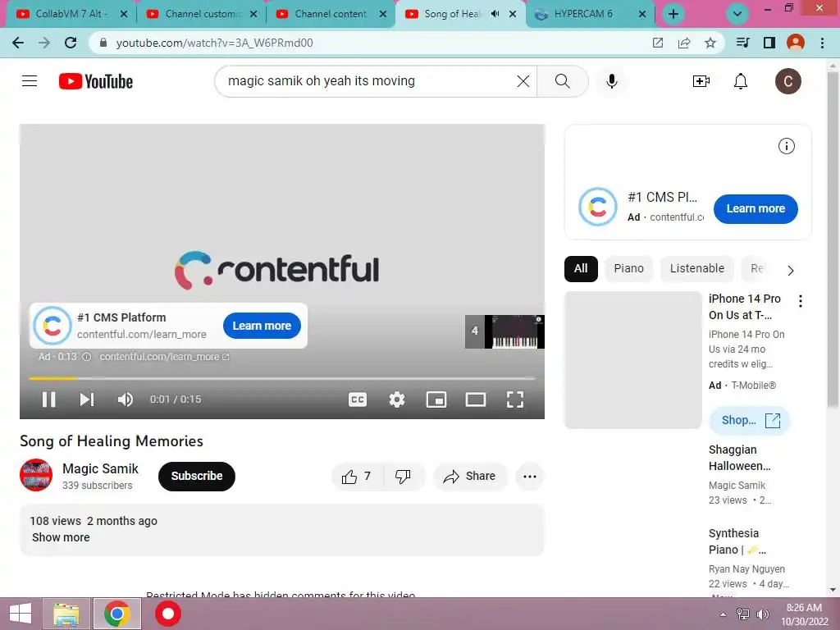Open the taskbar volume icon
The width and height of the screenshot is (840, 630).
click(762, 614)
